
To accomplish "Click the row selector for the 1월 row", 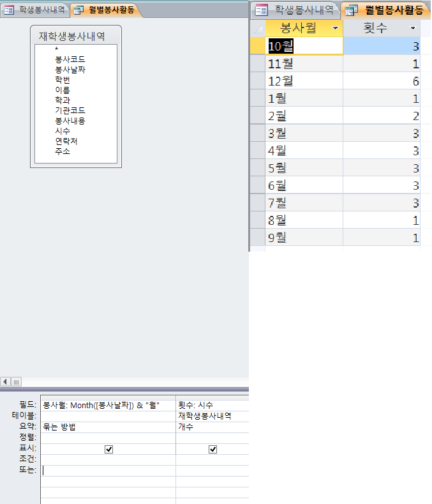I will 257,99.
